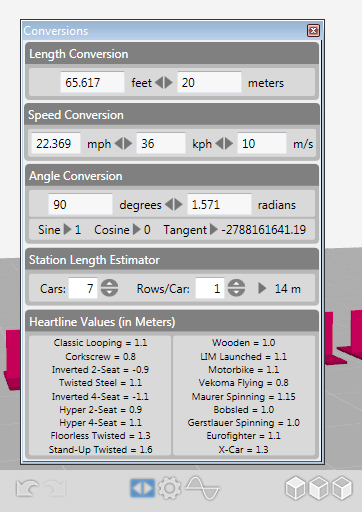Image resolution: width=362 pixels, height=512 pixels.
Task: Toggle the Conversions panel button
Action: click(x=142, y=488)
